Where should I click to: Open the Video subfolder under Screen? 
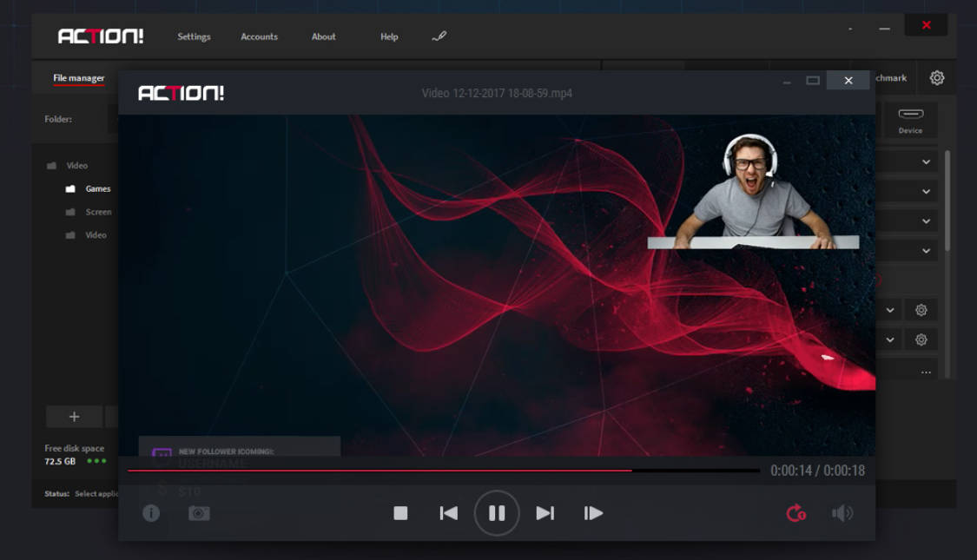coord(86,234)
